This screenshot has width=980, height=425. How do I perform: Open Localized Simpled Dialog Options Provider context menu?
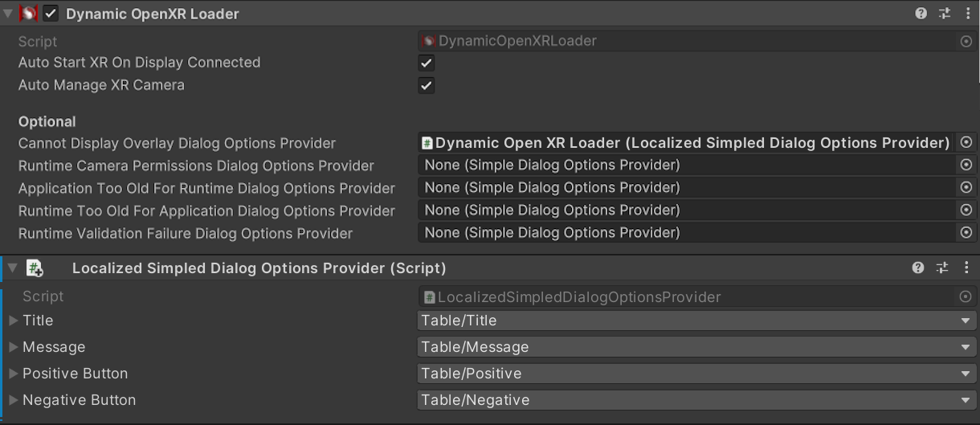966,268
